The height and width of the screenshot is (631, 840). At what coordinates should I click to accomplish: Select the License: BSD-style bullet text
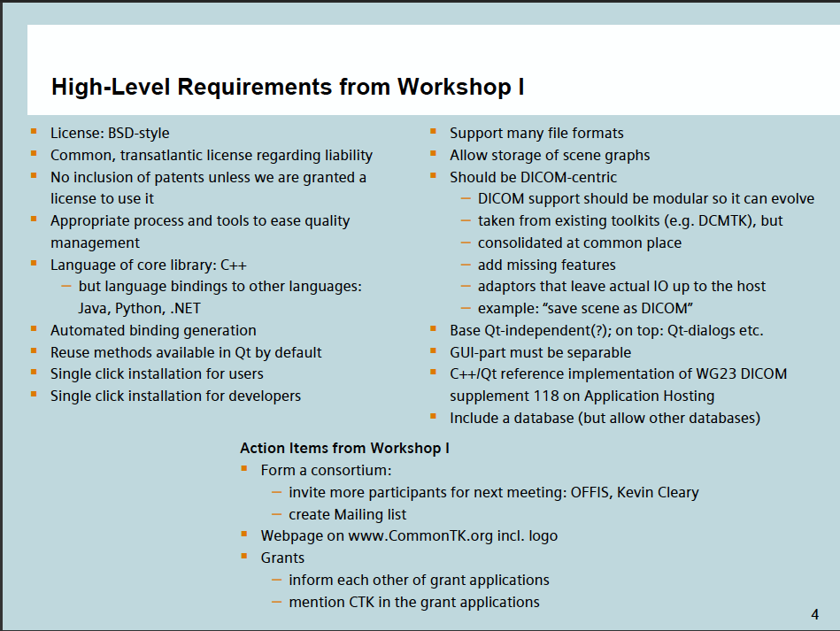point(110,134)
